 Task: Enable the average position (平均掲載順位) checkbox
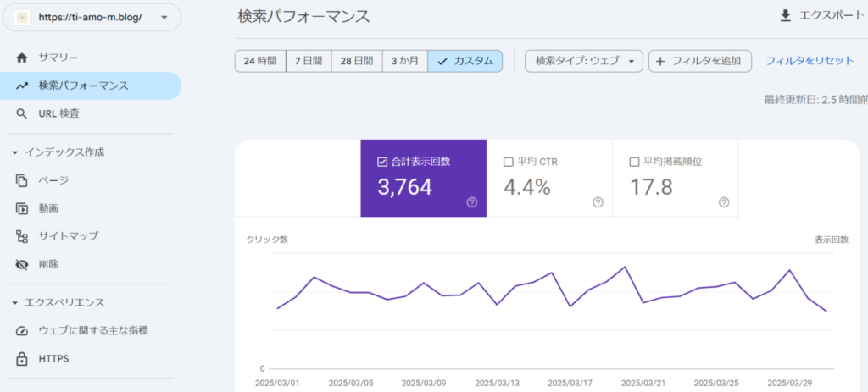(x=635, y=162)
